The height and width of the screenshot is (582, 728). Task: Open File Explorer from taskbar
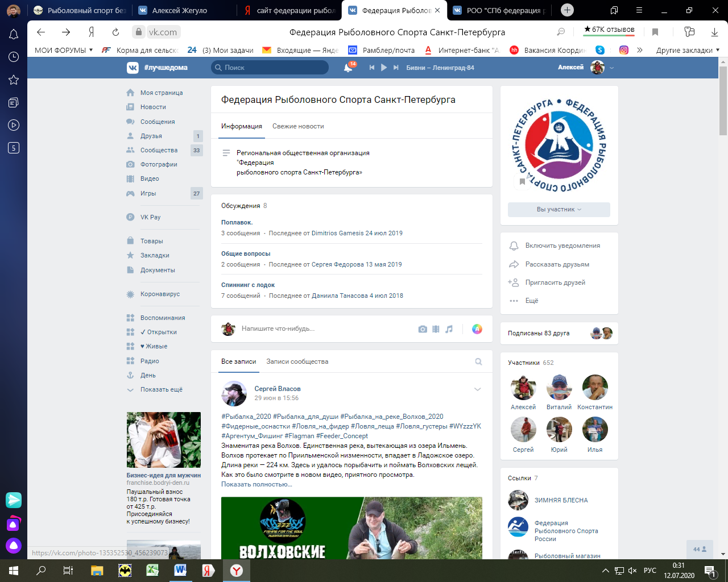point(97,570)
